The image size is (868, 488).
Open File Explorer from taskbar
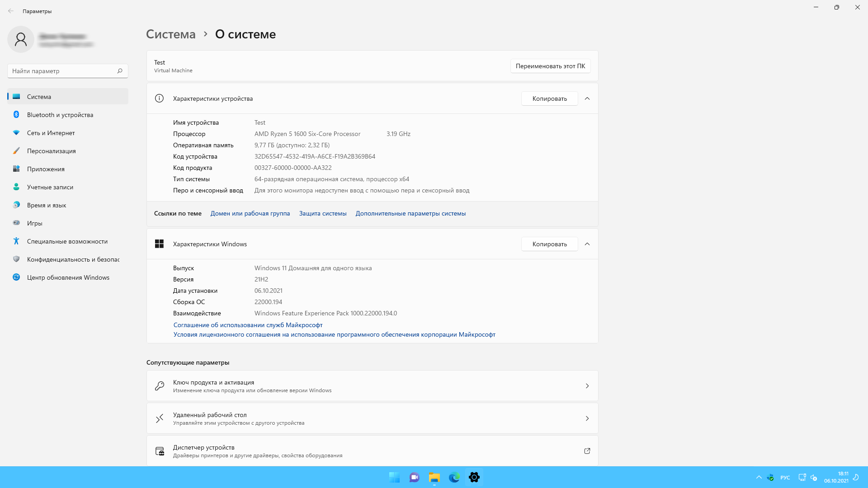(x=434, y=477)
